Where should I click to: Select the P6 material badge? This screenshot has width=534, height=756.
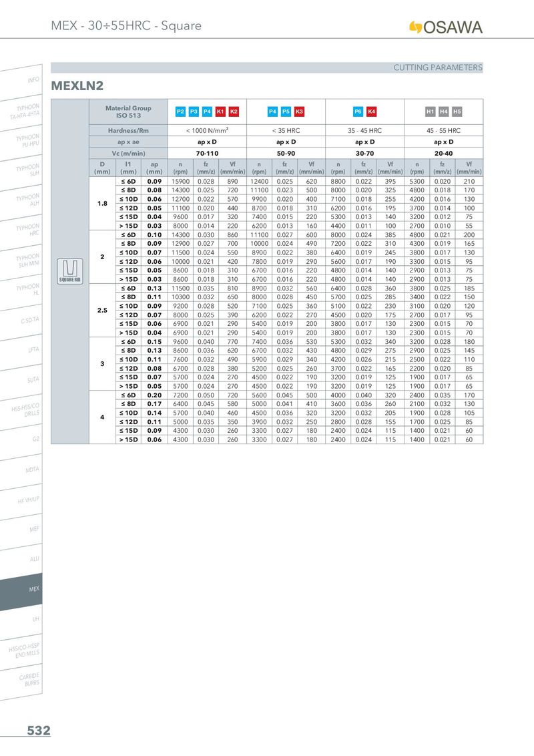click(358, 112)
